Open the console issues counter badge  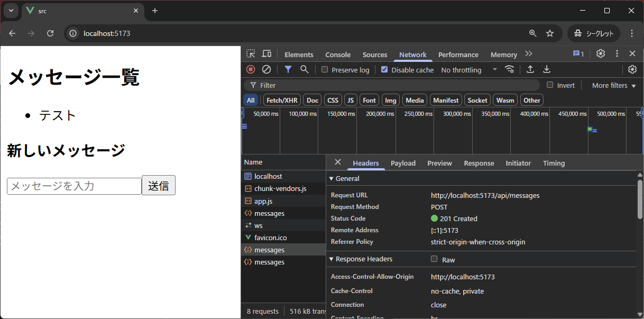pyautogui.click(x=578, y=54)
